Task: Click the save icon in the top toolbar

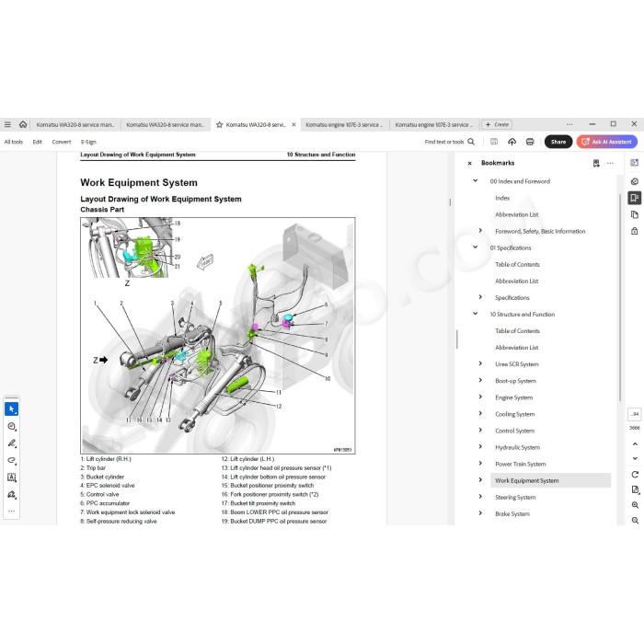Action: (x=494, y=142)
